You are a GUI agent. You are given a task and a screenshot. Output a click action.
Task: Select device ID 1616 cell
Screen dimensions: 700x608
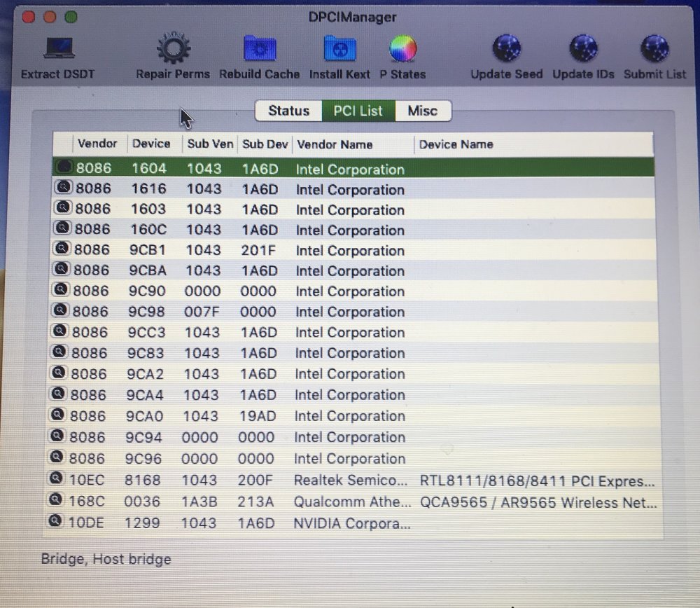(148, 188)
